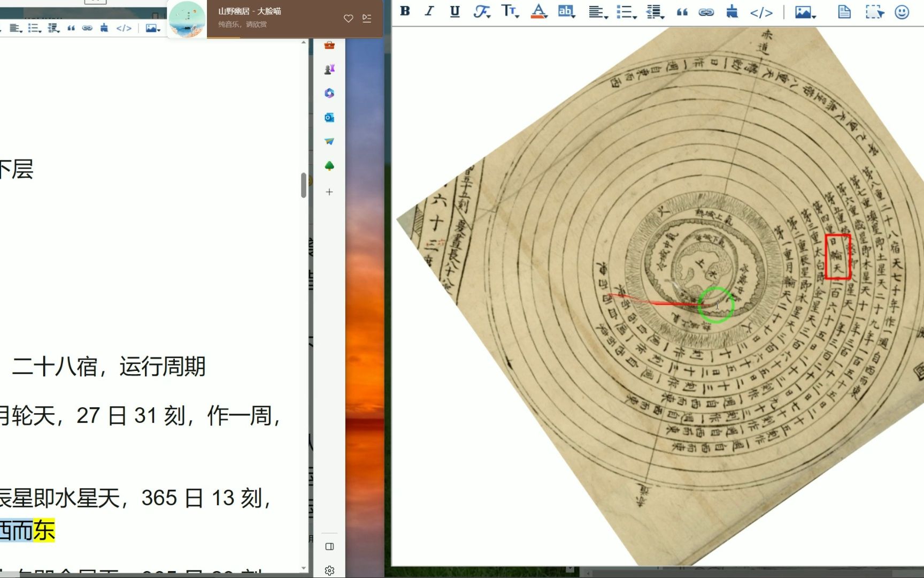Open font color picker in right editor
This screenshot has width=924, height=578.
pos(539,11)
